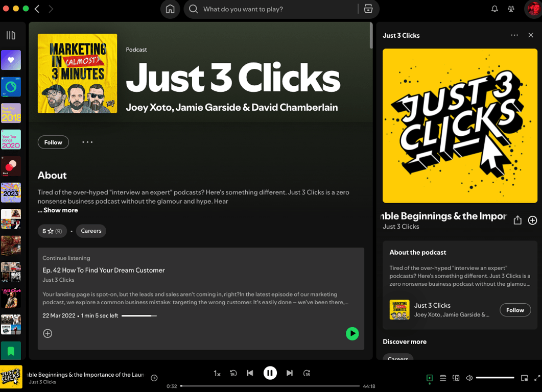542x392 pixels.
Task: Open the miniplayer icon
Action: [524, 378]
